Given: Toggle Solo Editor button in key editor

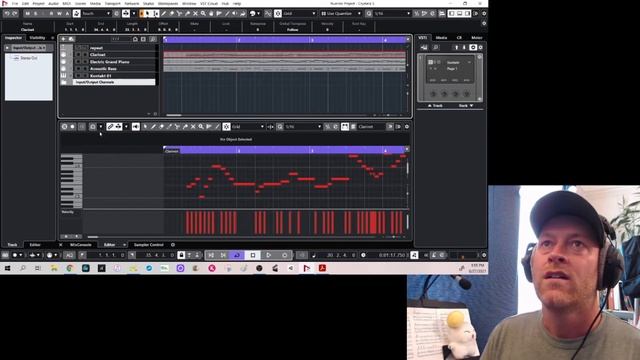Looking at the screenshot, I should click(x=64, y=127).
